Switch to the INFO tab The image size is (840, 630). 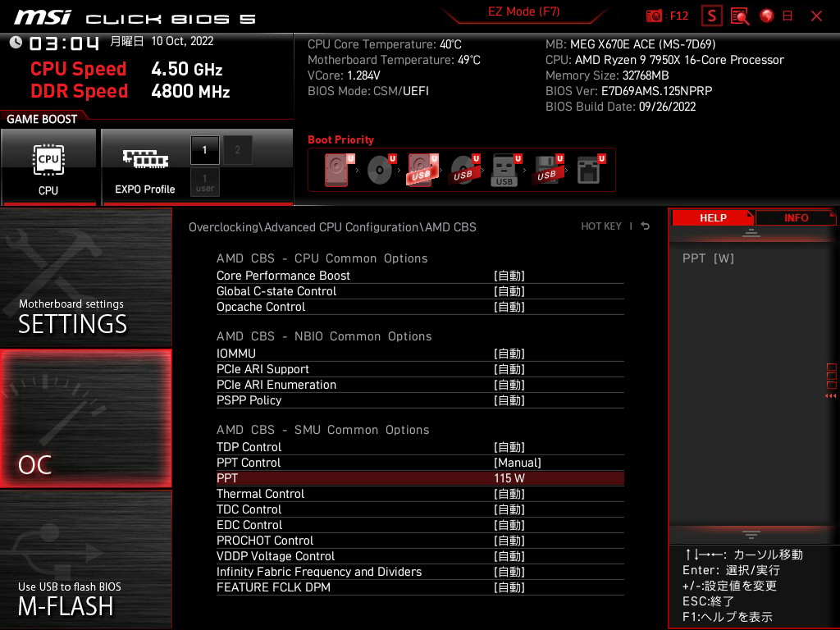pyautogui.click(x=796, y=218)
